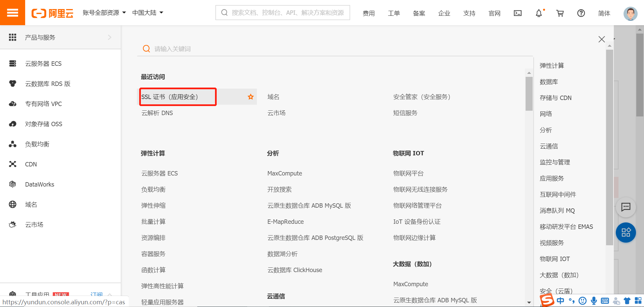Jump to 数据库 category in right index
644x307 pixels.
549,82
